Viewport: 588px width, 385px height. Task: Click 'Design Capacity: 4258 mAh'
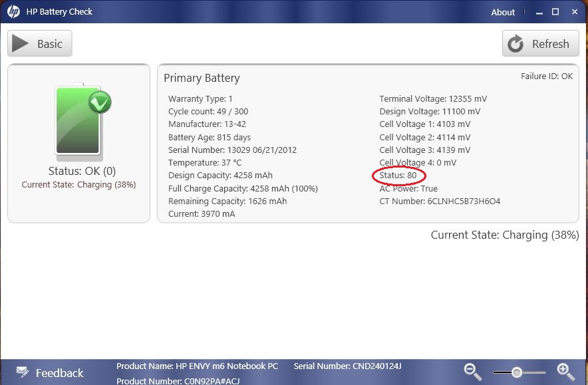(221, 176)
